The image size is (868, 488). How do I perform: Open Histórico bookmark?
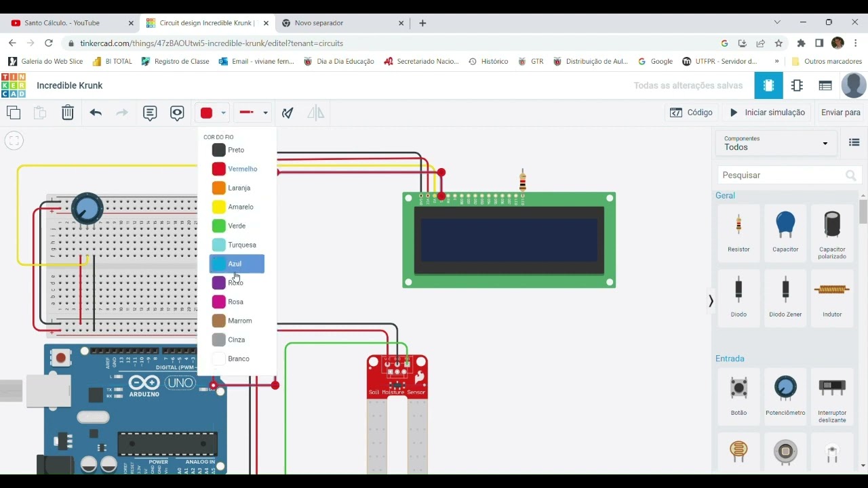[x=488, y=61]
